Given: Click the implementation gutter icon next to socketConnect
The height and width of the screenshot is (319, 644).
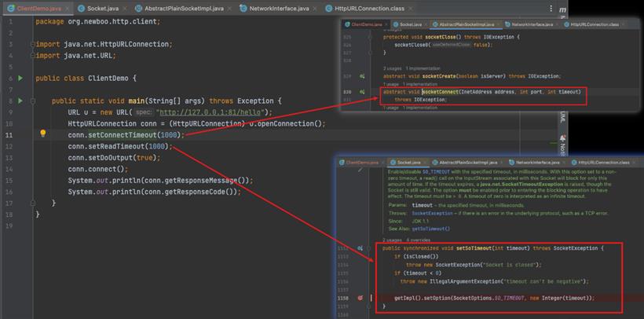Looking at the screenshot, I should coord(362,92).
